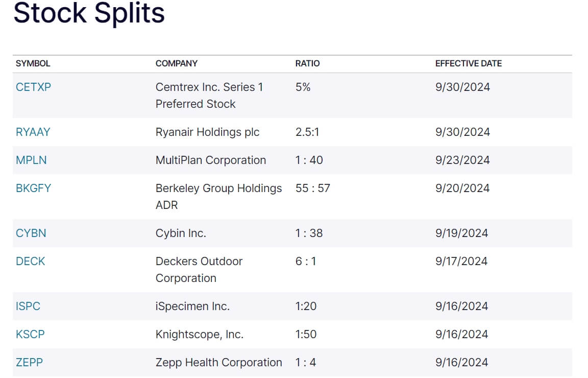Click iSpecimen Inc. company name
Screen dimensions: 588x378
(192, 306)
